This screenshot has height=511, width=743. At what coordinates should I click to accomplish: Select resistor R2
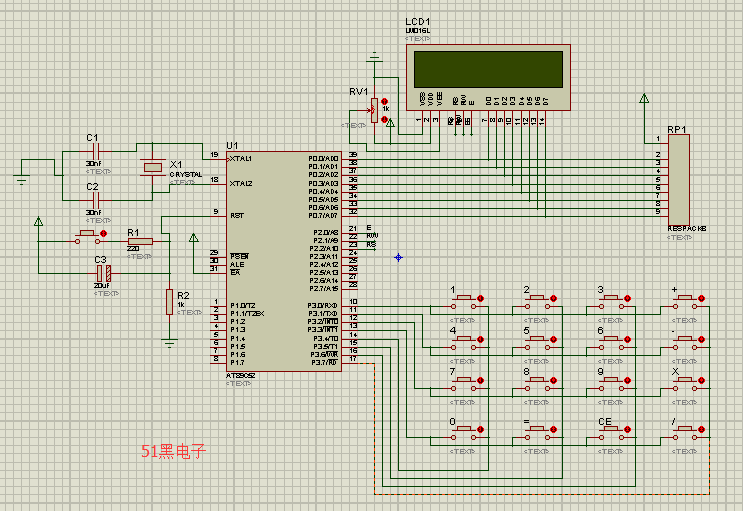tap(169, 302)
